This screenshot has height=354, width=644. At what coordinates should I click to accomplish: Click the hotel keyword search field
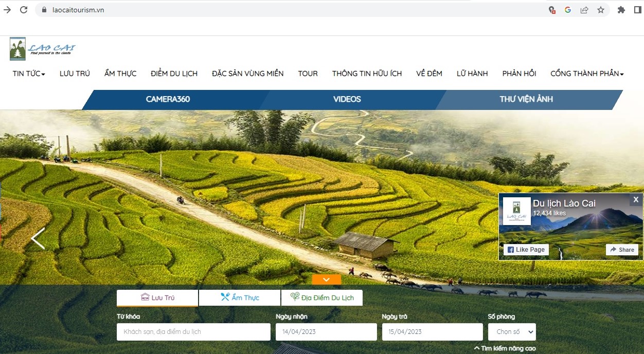(x=193, y=331)
